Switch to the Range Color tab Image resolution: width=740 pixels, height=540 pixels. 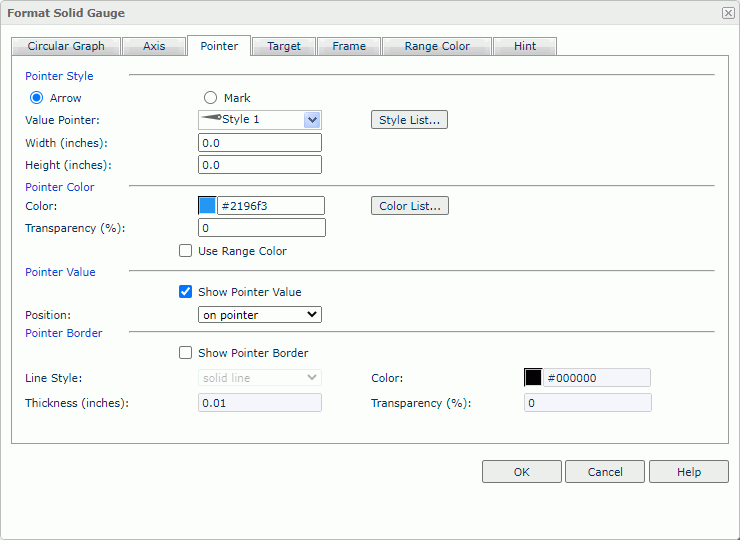pyautogui.click(x=437, y=46)
